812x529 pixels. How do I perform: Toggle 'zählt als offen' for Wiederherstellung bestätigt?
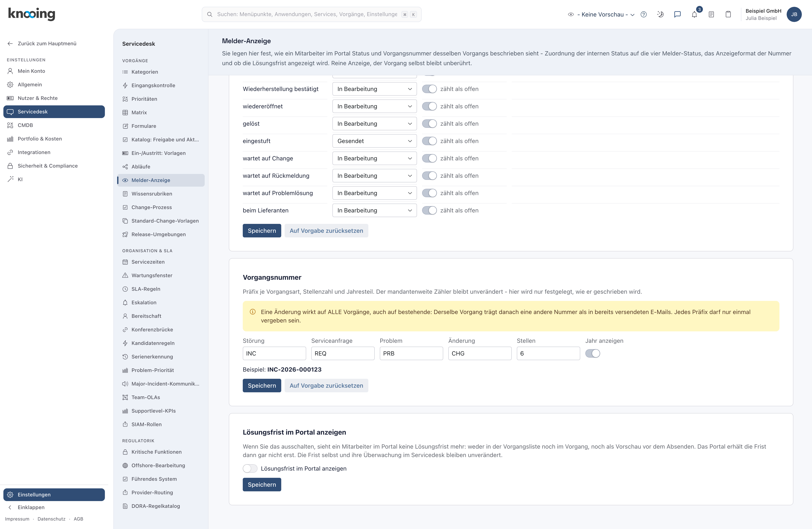click(429, 89)
